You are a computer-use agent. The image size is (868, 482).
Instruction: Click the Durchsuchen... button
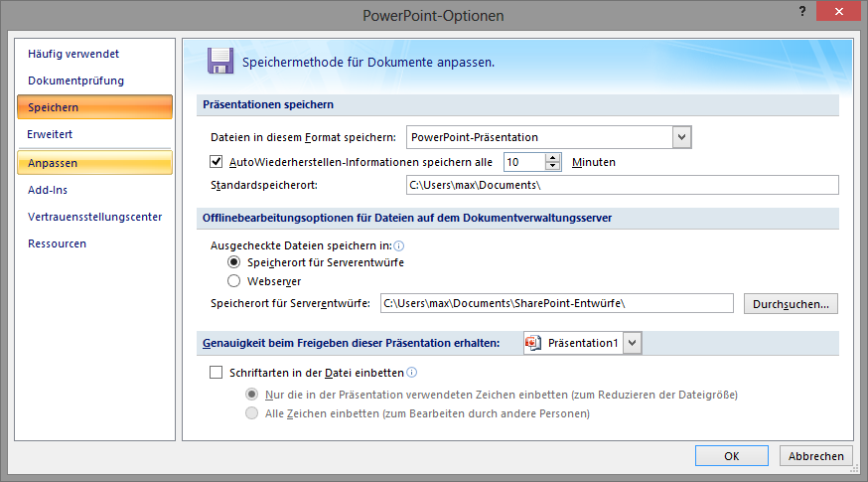pos(791,304)
